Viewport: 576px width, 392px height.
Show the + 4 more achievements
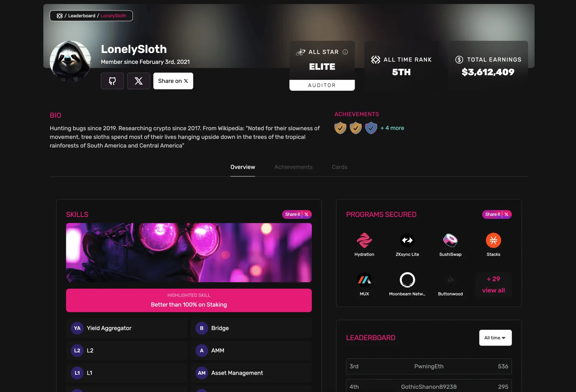coord(392,128)
